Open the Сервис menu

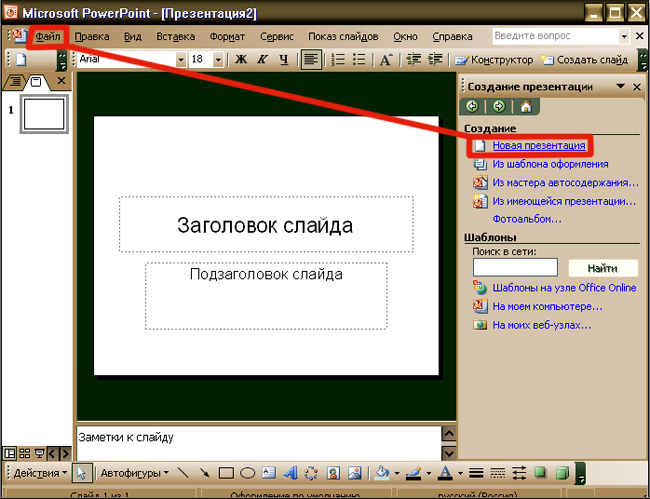[x=277, y=36]
